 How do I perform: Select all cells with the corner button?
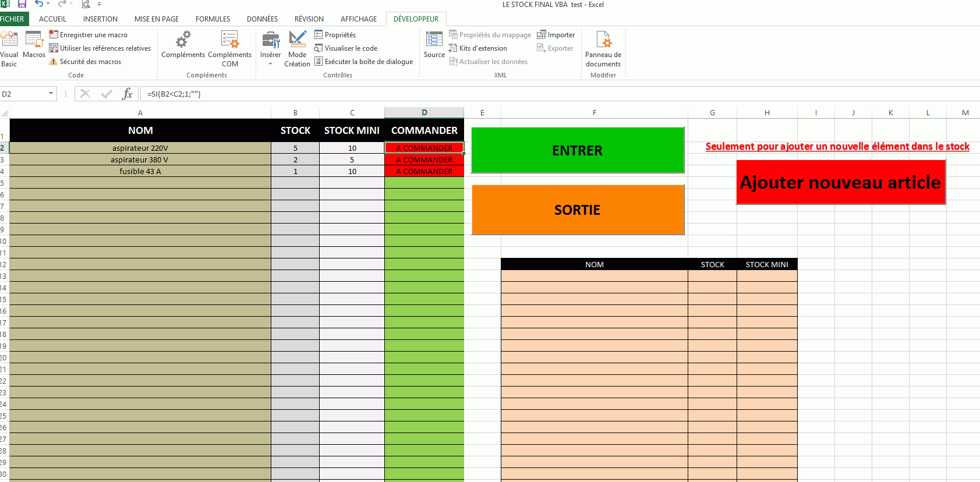tap(5, 113)
